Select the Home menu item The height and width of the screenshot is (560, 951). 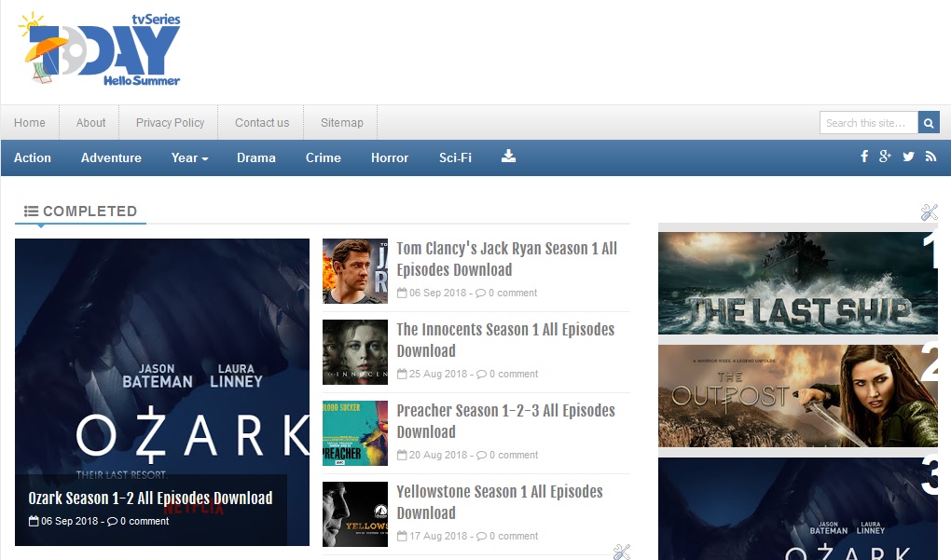point(30,122)
